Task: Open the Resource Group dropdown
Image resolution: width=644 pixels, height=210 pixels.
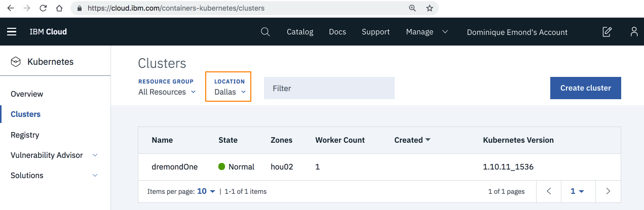Action: [x=167, y=92]
